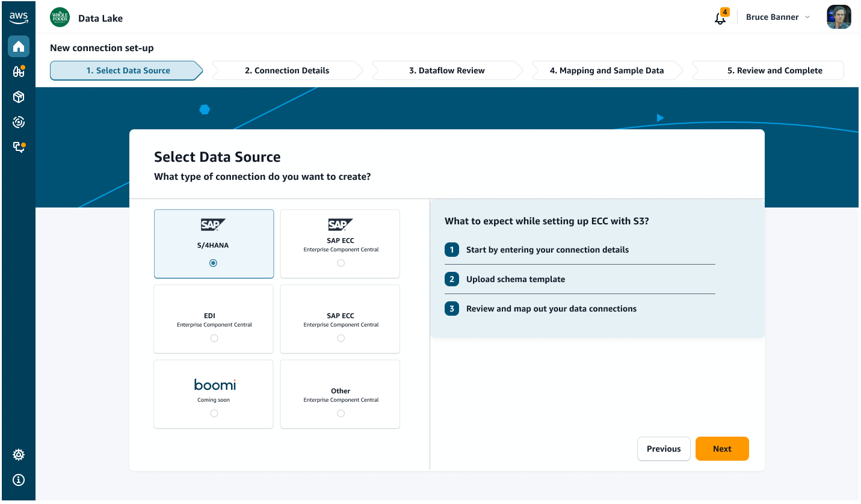Select the boomi radio button
This screenshot has height=504, width=861.
214,413
